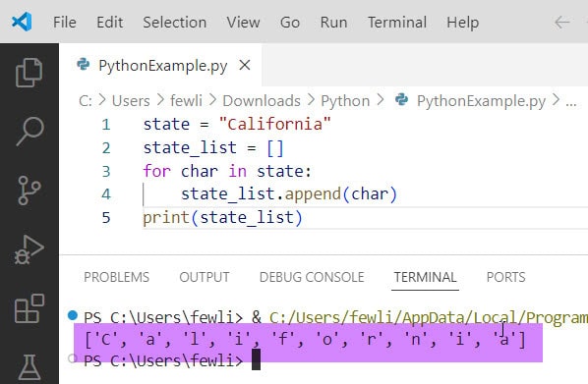
Task: Switch to the OUTPUT panel tab
Action: click(204, 277)
